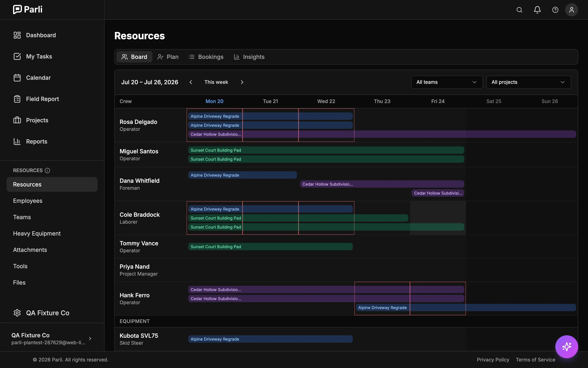Click the My Tasks checkbox icon
The height and width of the screenshot is (368, 588).
(17, 56)
